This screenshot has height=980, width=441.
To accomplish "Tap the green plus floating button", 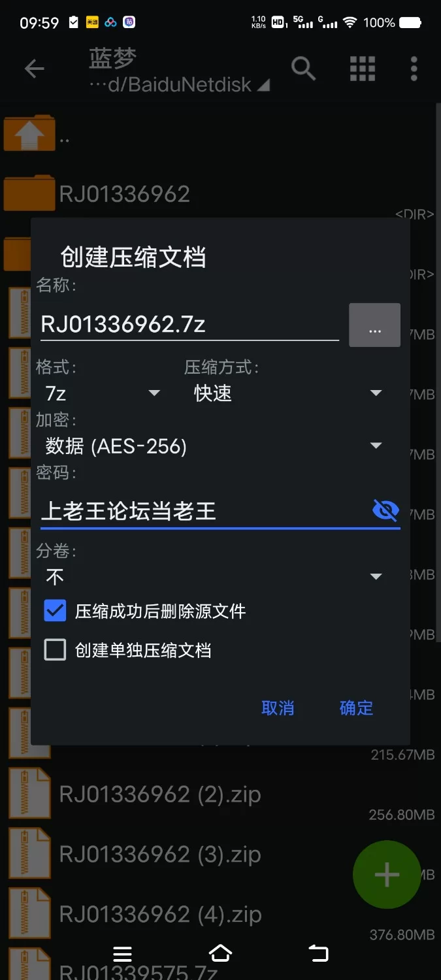I will 387,874.
